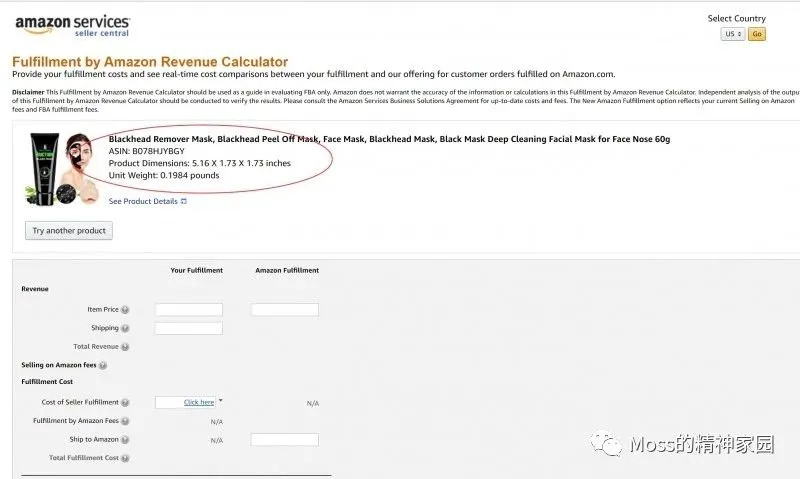Click help icon next to Fulfillment by Amazon Fees
Image resolution: width=800 pixels, height=479 pixels.
(x=125, y=421)
